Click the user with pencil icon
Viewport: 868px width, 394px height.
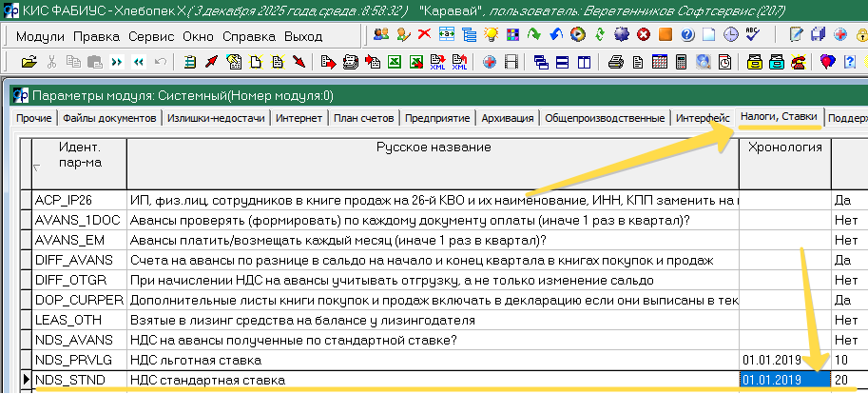(x=403, y=34)
